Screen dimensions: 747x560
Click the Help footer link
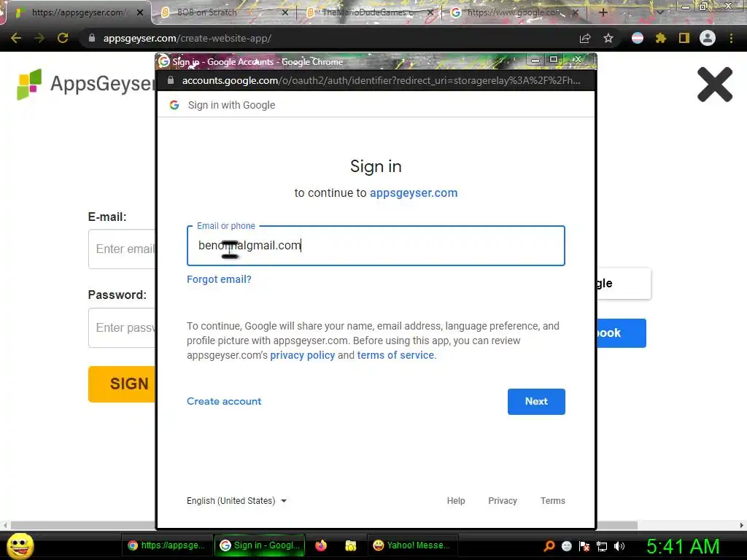click(x=456, y=500)
